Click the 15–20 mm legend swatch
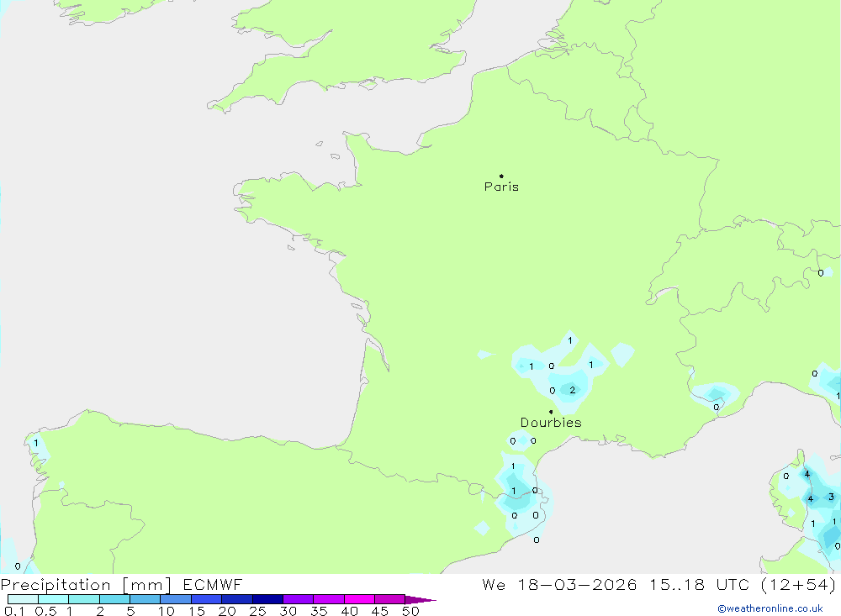841x616 pixels. (207, 599)
